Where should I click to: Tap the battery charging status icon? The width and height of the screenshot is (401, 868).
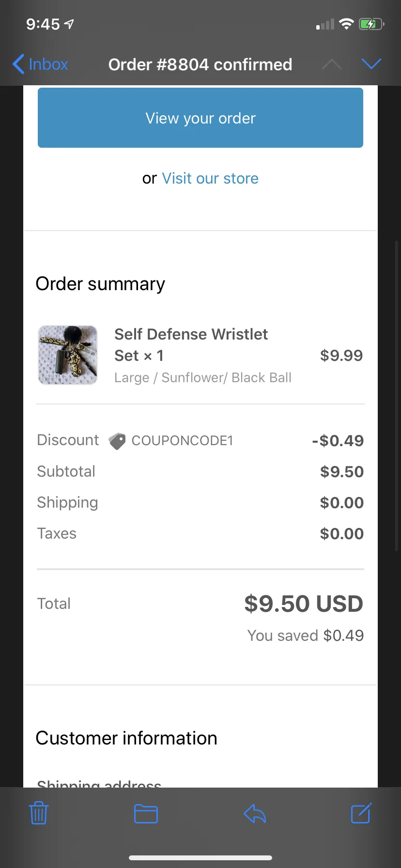[371, 24]
